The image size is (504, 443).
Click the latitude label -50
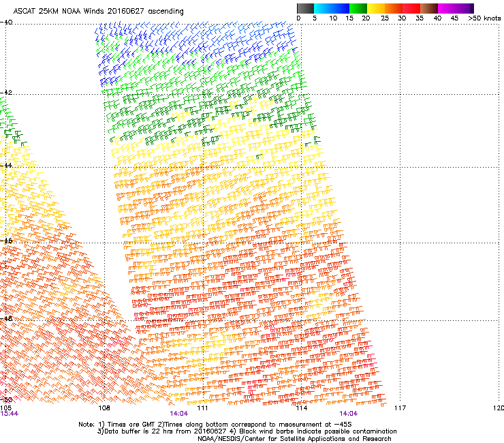click(6, 399)
